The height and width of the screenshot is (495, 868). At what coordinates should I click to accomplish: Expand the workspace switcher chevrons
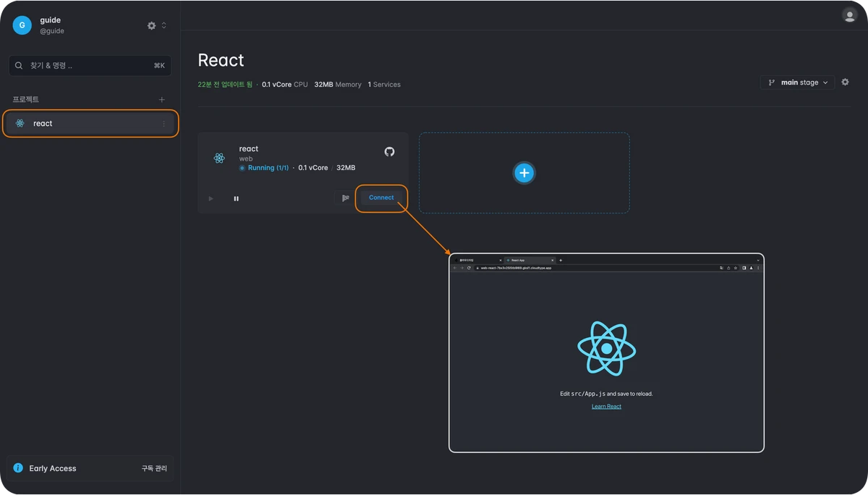coord(163,25)
